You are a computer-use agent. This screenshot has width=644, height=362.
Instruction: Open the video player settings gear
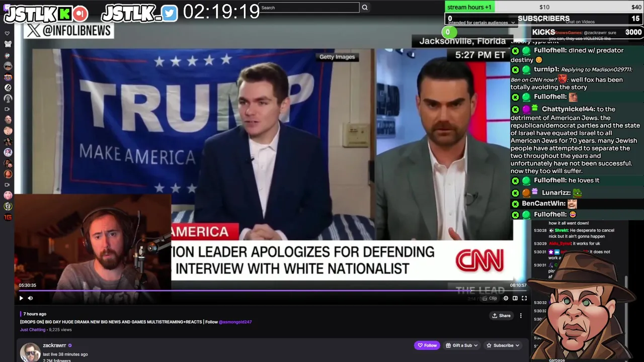pos(506,298)
